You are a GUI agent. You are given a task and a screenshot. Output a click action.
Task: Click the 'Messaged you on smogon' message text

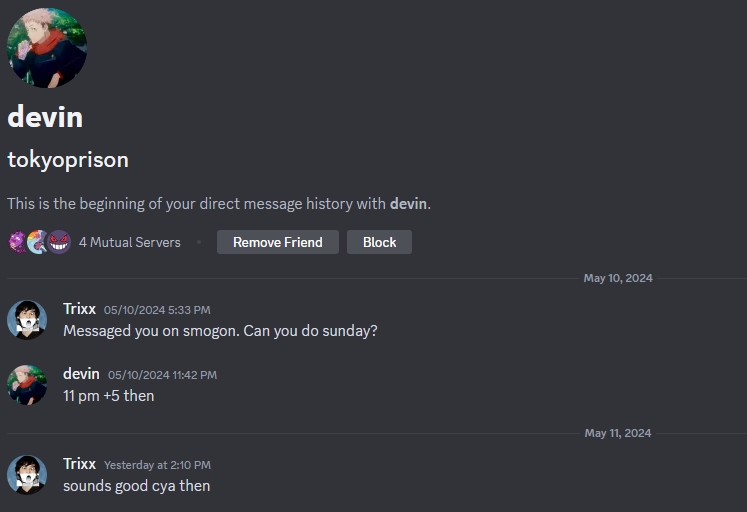coord(220,331)
